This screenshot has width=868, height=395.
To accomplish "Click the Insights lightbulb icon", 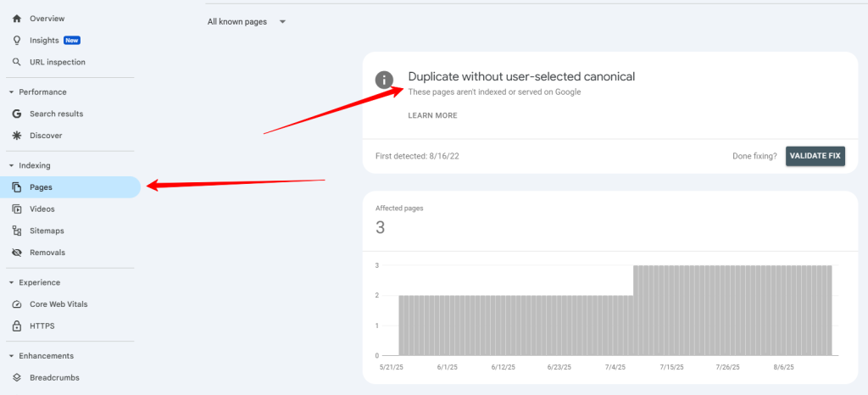I will (17, 41).
